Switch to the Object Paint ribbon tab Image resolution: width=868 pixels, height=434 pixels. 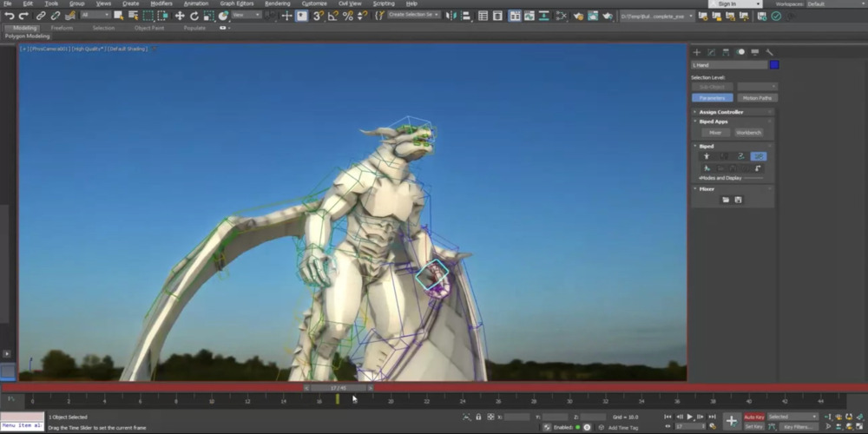[149, 28]
